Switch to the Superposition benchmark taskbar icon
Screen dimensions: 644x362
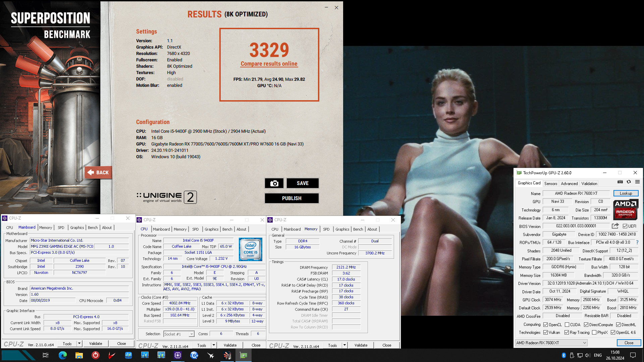(227, 355)
